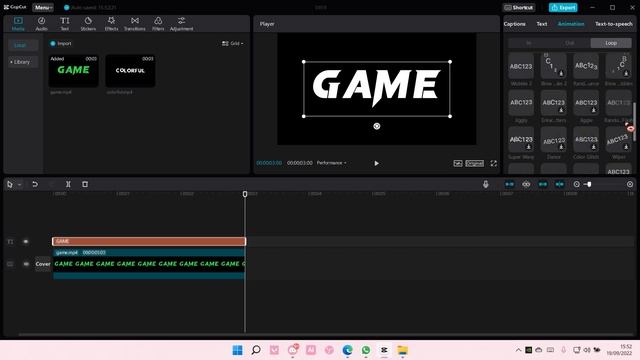Open the Text tool in top toolbar

coord(64,23)
